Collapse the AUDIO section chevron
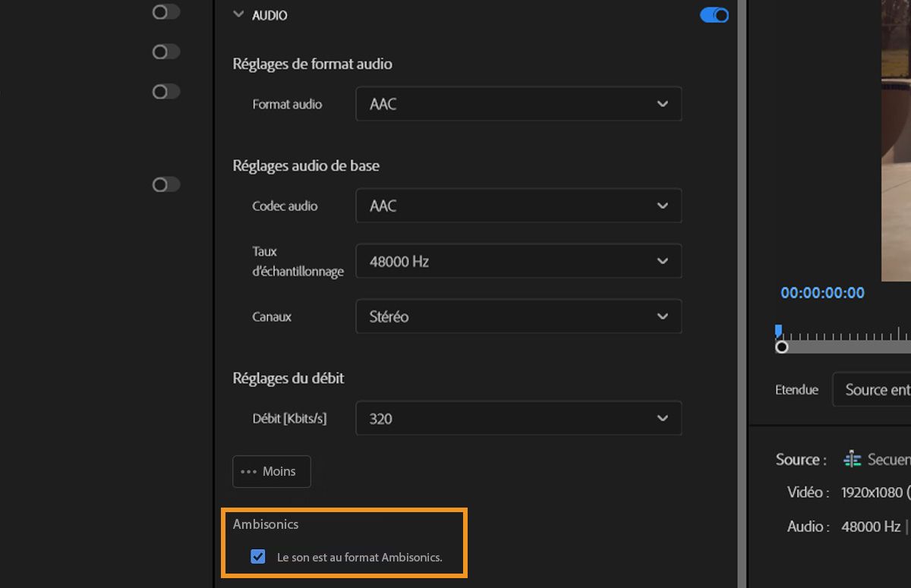 pos(238,14)
